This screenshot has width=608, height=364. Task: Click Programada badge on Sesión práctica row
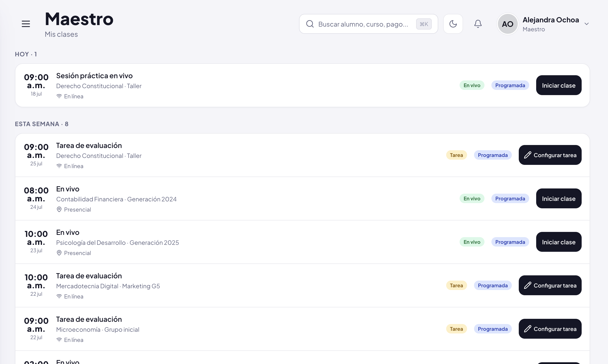pos(510,85)
